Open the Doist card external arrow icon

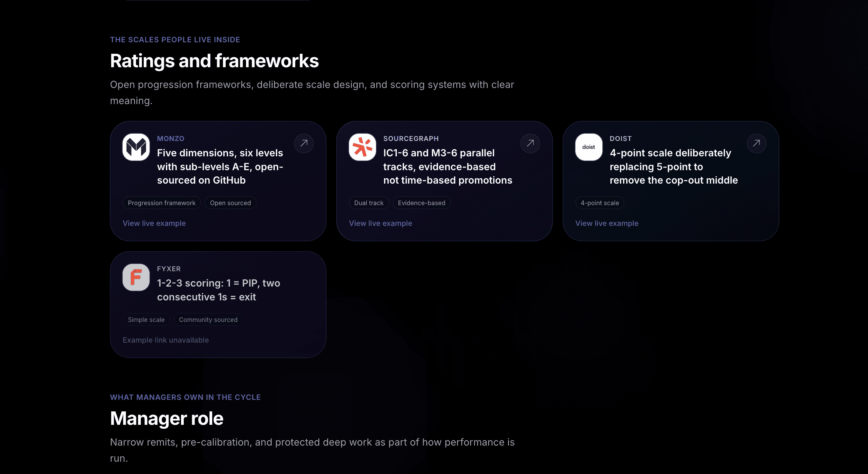(x=757, y=143)
